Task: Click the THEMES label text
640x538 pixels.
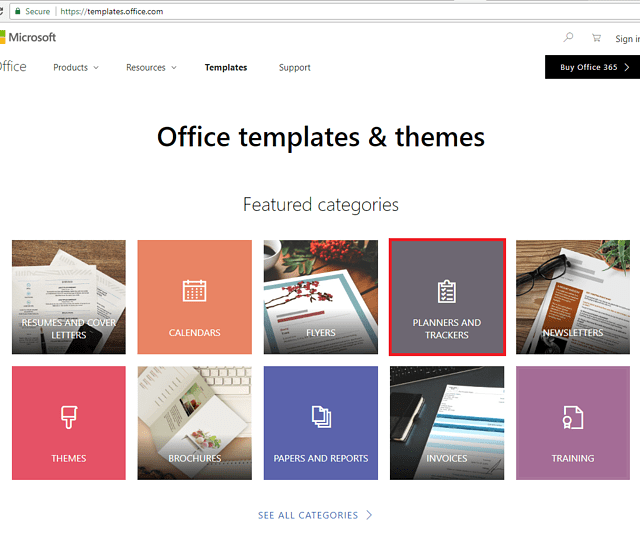Action: pos(69,458)
